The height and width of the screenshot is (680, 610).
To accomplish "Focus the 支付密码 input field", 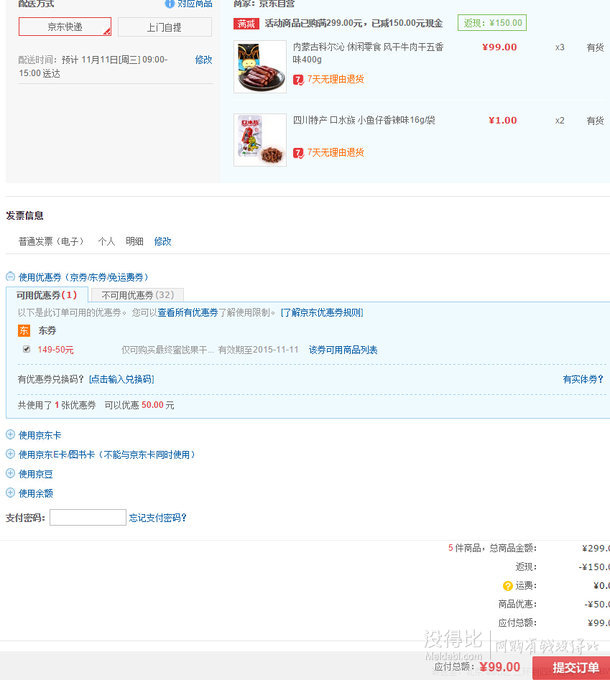I will click(88, 517).
